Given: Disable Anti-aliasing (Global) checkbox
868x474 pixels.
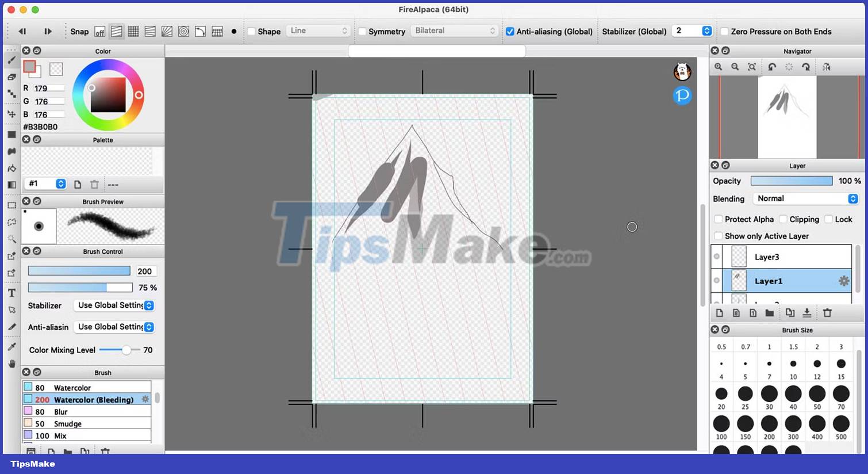Looking at the screenshot, I should tap(509, 32).
